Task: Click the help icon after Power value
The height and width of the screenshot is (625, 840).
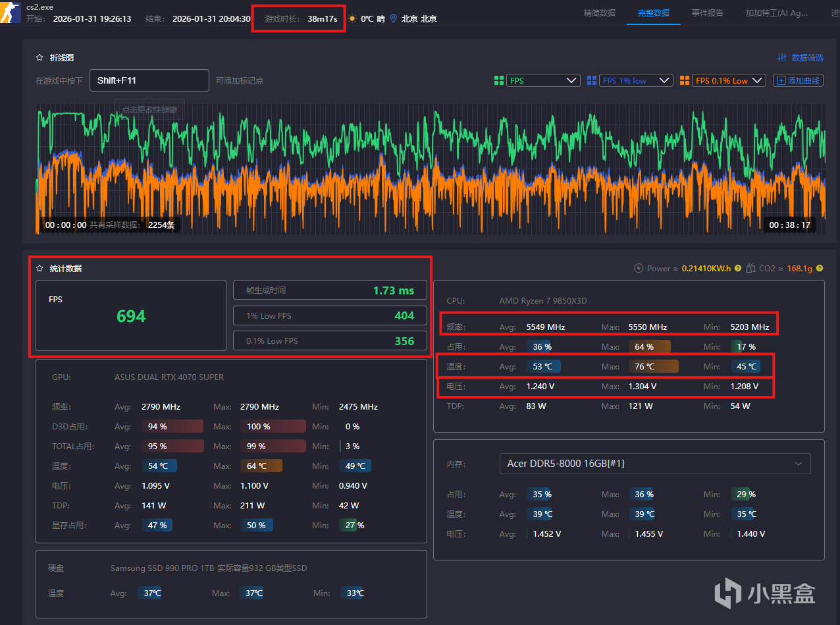Action: [738, 268]
